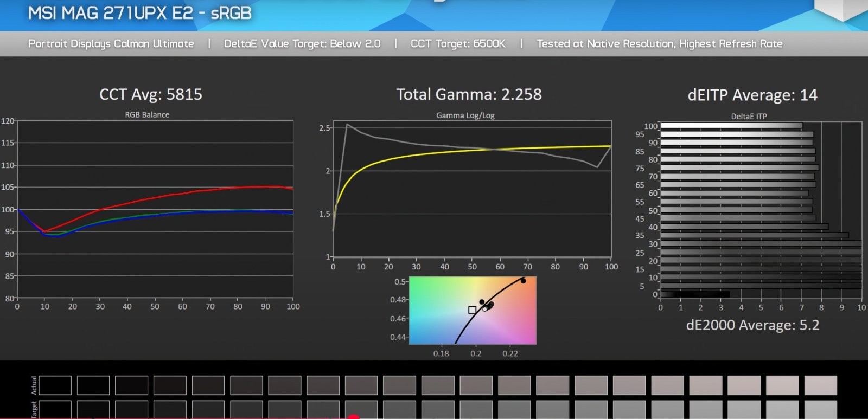868x419 pixels.
Task: Click "2.5" on Gamma chart y-axis
Action: point(324,128)
